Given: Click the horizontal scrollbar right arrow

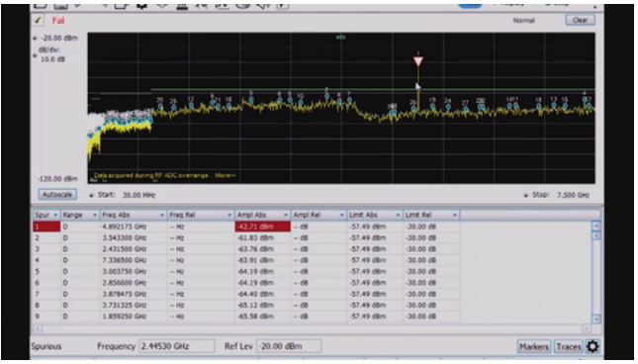Looking at the screenshot, I should tap(587, 328).
